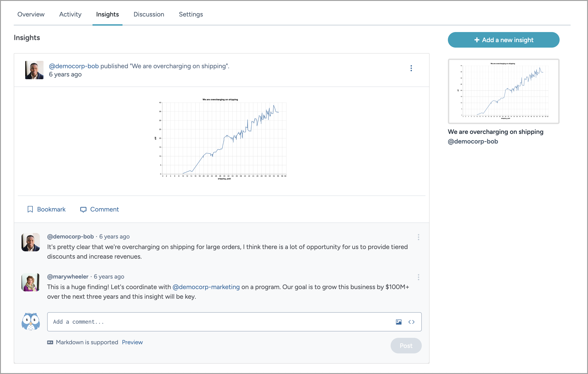Click democorp-bob's avatar in the post header
This screenshot has width=588, height=374.
tap(34, 70)
